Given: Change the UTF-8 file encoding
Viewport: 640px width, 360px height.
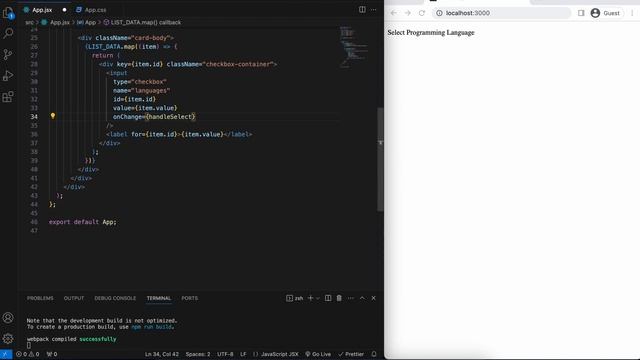Looking at the screenshot, I should 225,354.
